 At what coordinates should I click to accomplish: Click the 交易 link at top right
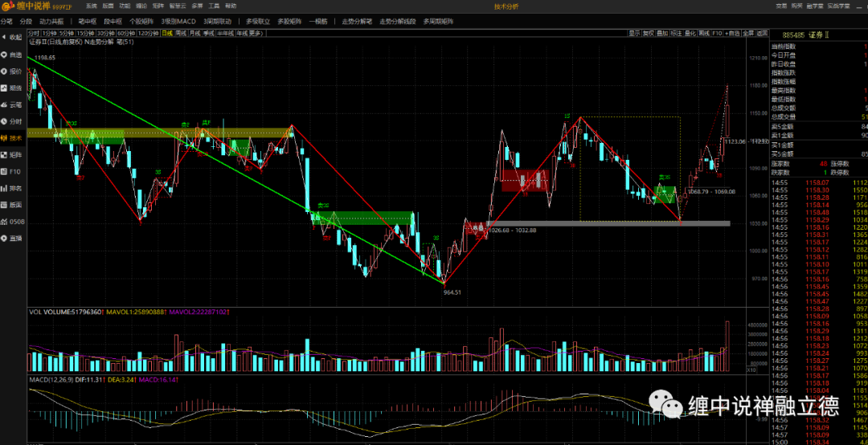coord(781,6)
